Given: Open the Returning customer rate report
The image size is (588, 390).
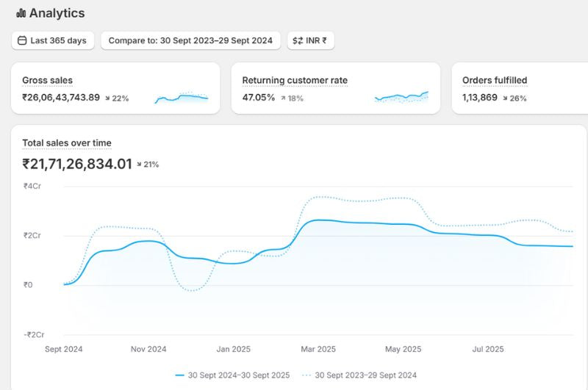Looking at the screenshot, I should coord(295,80).
